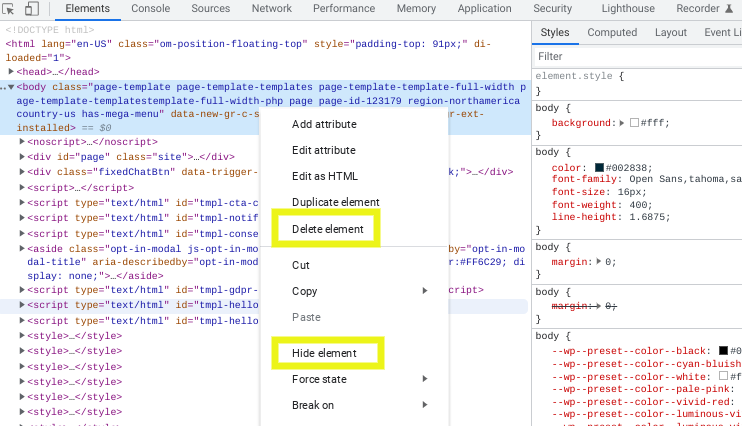Select Edit as HTML menu entry
The width and height of the screenshot is (742, 426).
[x=325, y=176]
